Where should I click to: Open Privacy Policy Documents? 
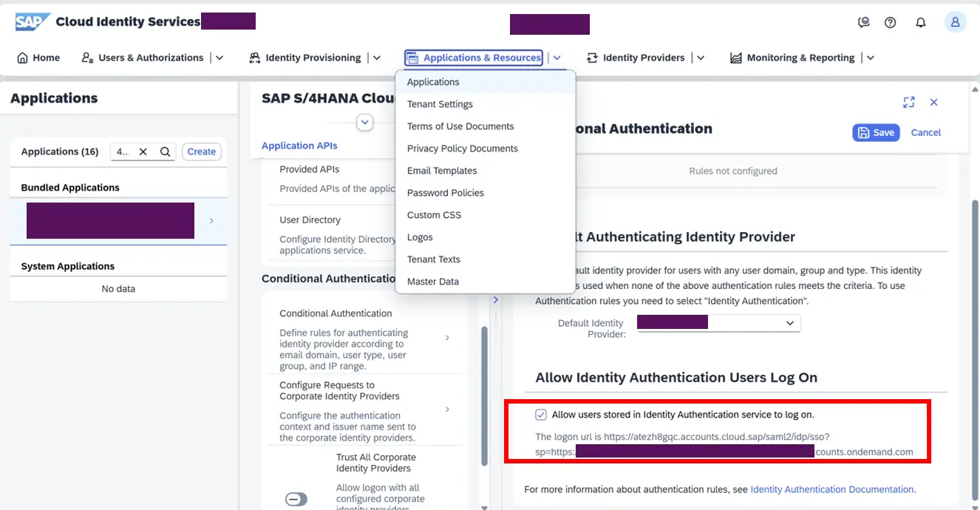(486, 149)
